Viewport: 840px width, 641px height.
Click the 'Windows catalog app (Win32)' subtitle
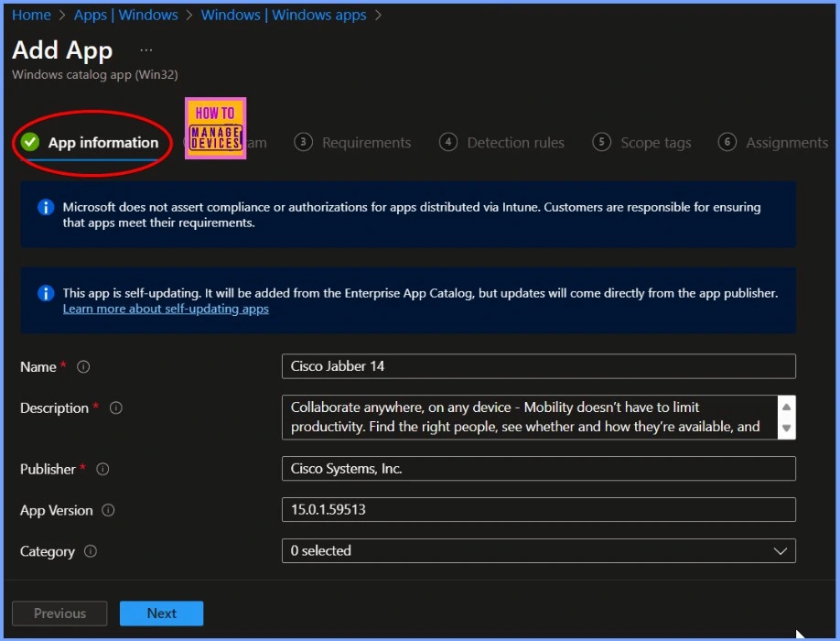tap(95, 74)
